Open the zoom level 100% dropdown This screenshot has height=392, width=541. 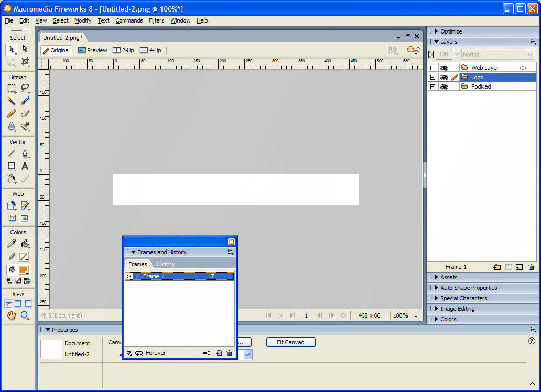pyautogui.click(x=416, y=316)
